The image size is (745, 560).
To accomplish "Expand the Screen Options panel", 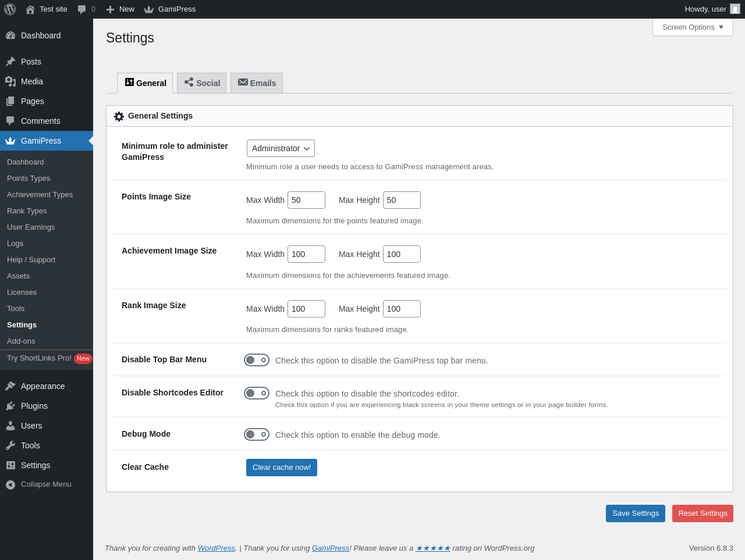I will (693, 27).
